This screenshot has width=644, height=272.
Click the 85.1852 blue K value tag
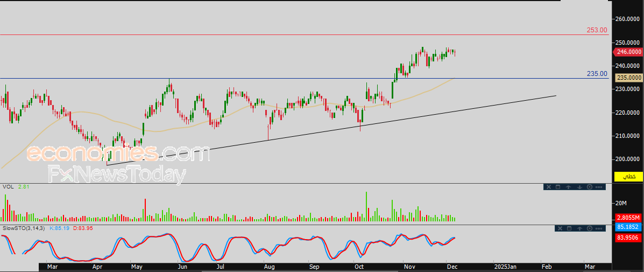tap(628, 227)
